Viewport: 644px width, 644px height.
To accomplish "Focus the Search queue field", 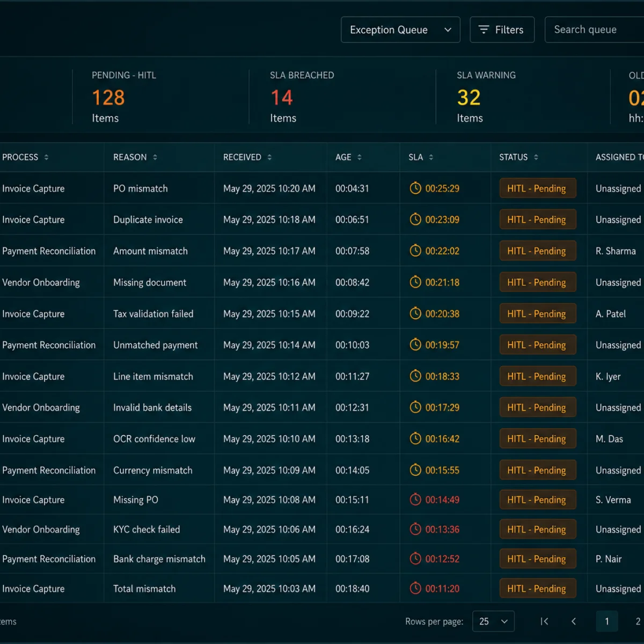I will pos(595,30).
